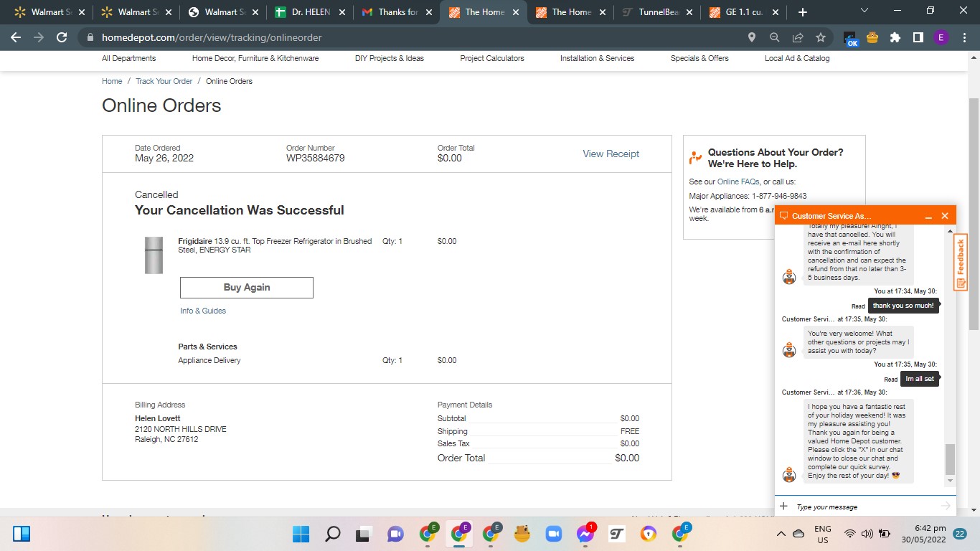
Task: Open Messenger from the taskbar
Action: pyautogui.click(x=585, y=534)
